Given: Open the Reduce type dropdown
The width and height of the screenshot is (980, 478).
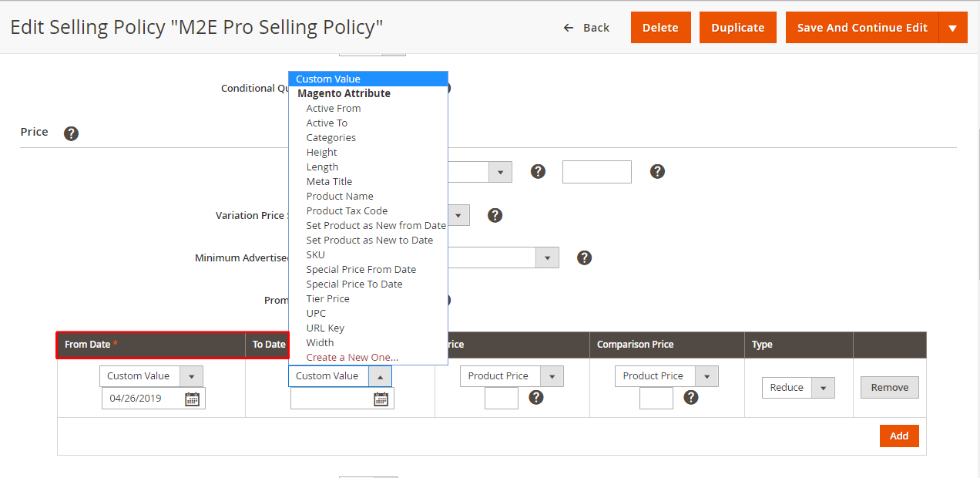Looking at the screenshot, I should point(798,388).
